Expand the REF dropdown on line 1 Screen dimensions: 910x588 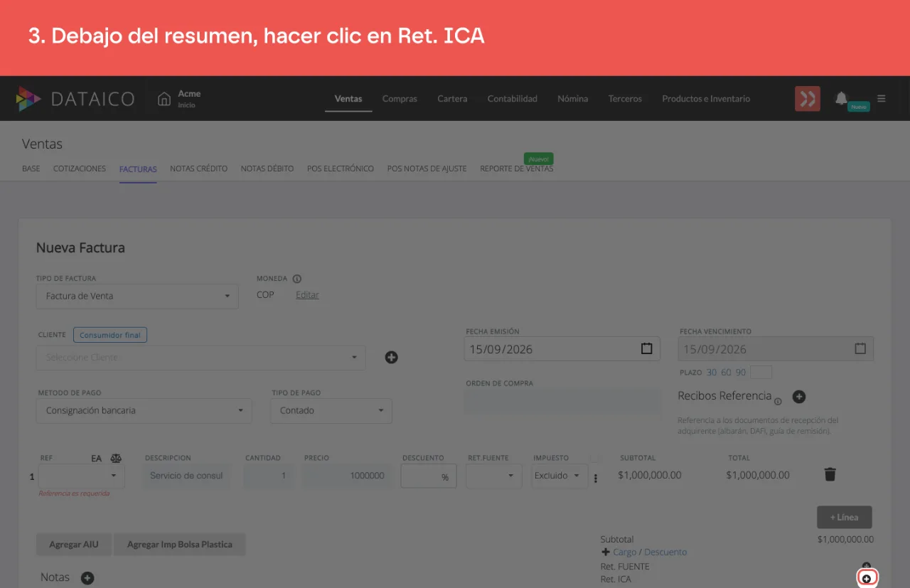(82, 476)
